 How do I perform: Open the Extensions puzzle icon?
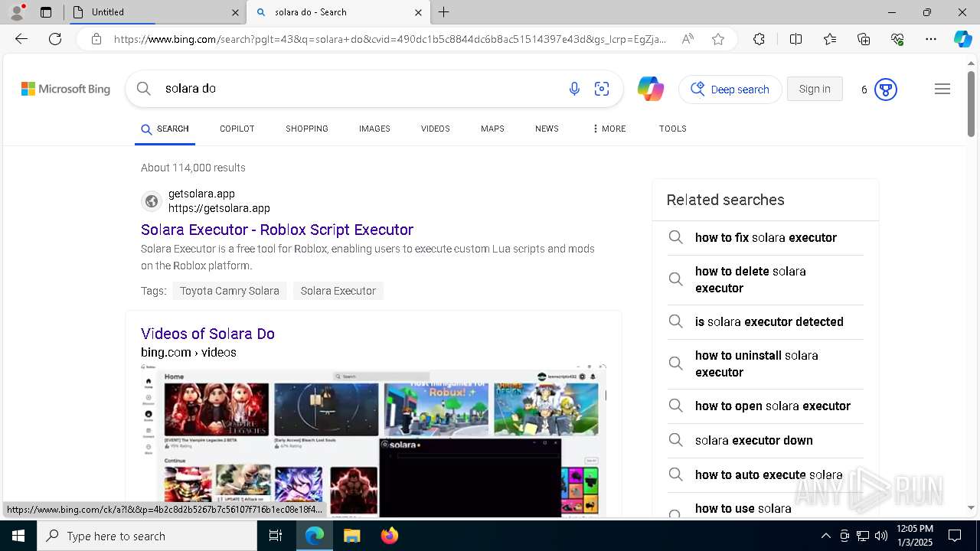pos(759,39)
